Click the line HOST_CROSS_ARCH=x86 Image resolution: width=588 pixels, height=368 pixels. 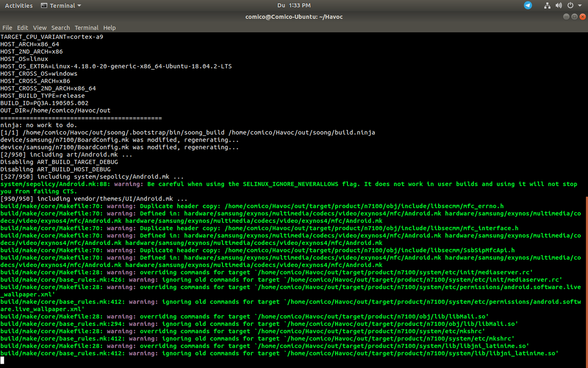pyautogui.click(x=35, y=81)
